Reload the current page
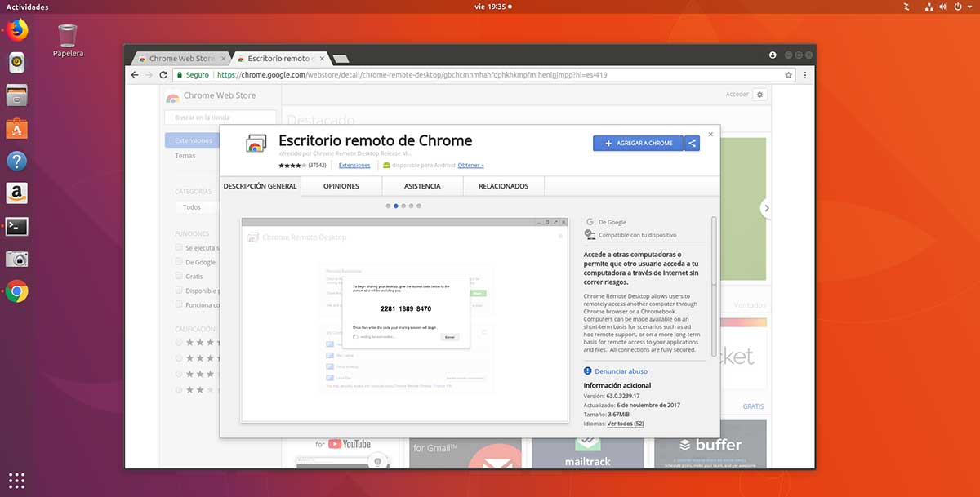 click(163, 74)
